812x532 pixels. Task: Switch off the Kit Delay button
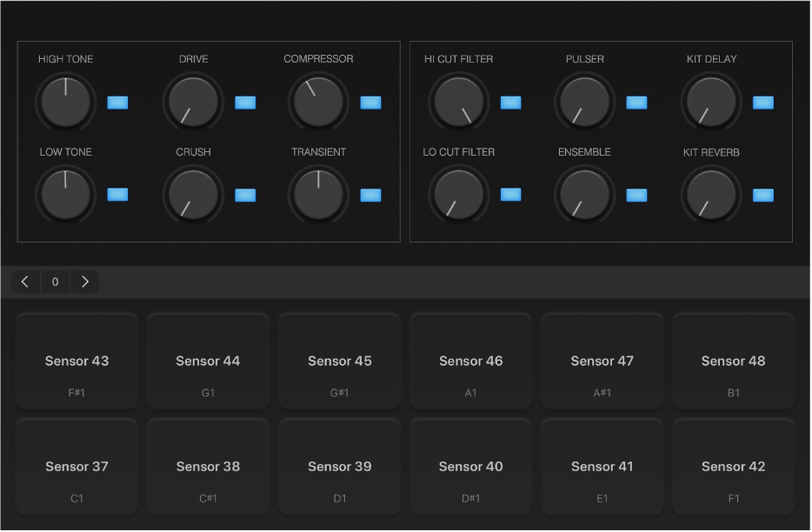pos(762,103)
